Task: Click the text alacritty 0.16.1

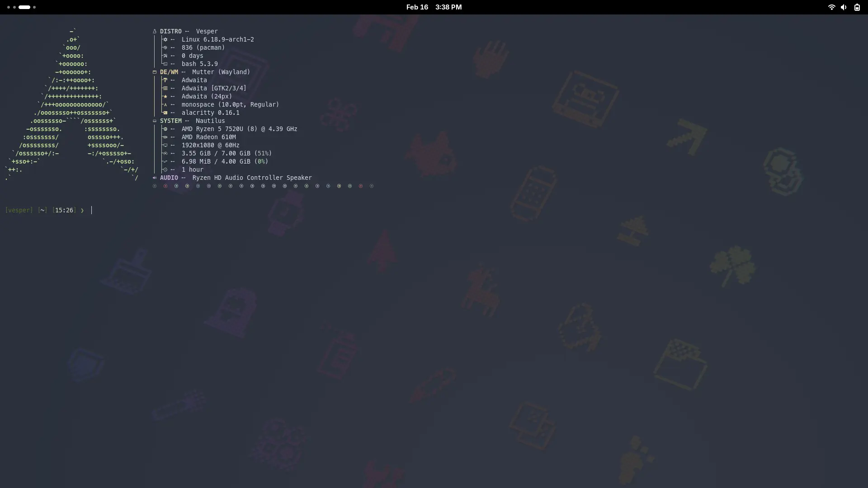Action: pos(211,113)
